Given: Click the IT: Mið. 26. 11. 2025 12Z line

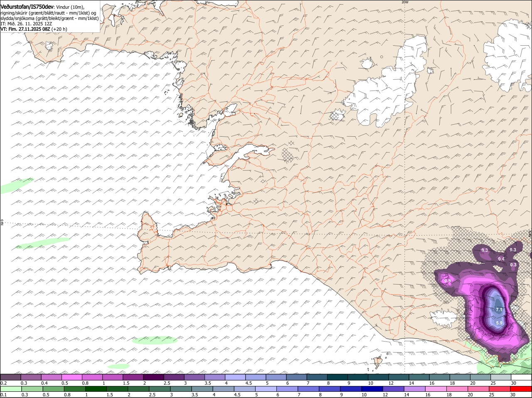Looking at the screenshot, I should pos(26,24).
